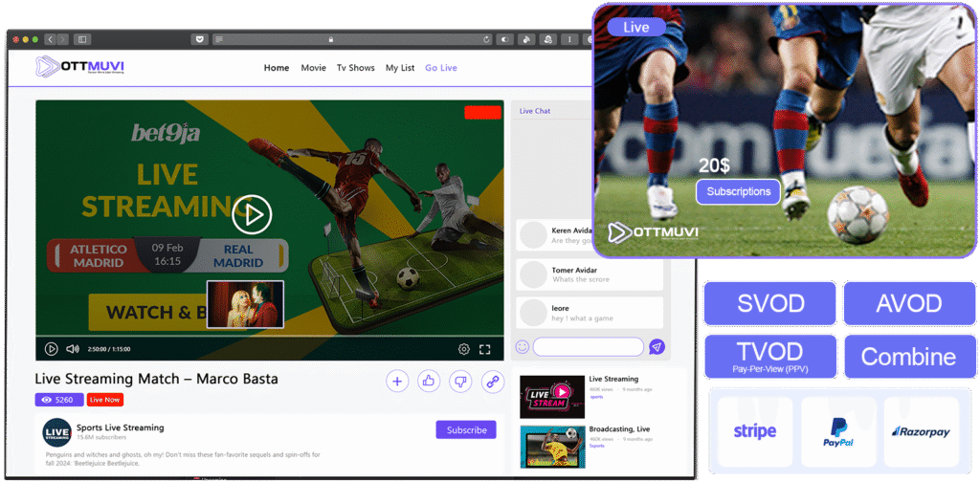The width and height of the screenshot is (980, 482).
Task: Open the reader view icon in address bar
Action: (x=219, y=39)
